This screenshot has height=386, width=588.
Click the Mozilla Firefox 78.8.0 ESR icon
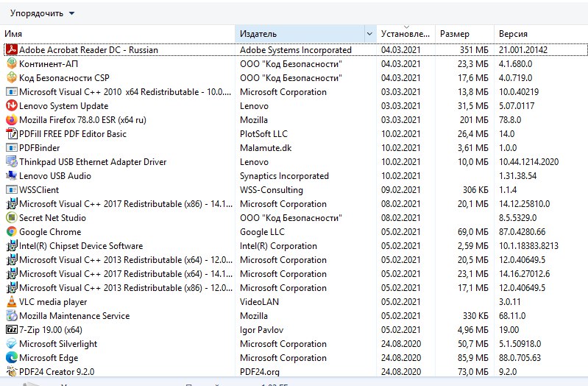pyautogui.click(x=12, y=120)
